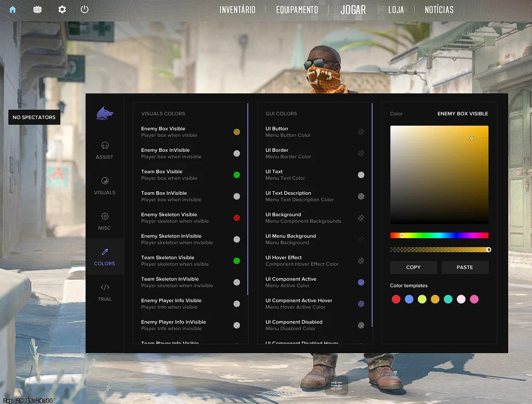Click the power quit icon
The image size is (532, 404).
click(85, 9)
